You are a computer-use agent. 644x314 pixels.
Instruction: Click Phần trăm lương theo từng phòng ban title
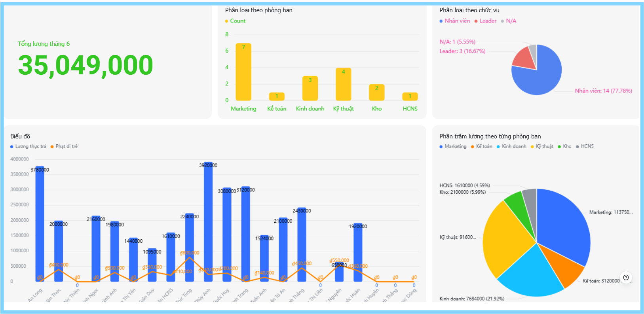click(490, 136)
